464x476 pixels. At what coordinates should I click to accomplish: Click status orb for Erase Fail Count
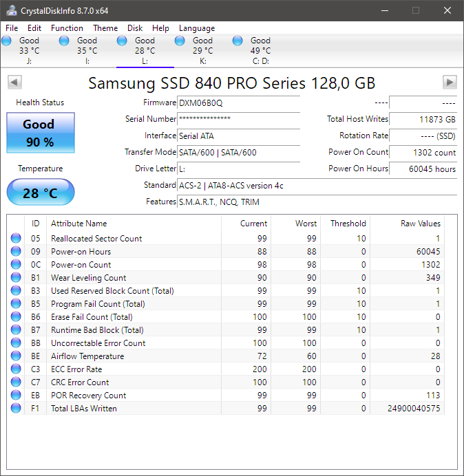coord(16,316)
